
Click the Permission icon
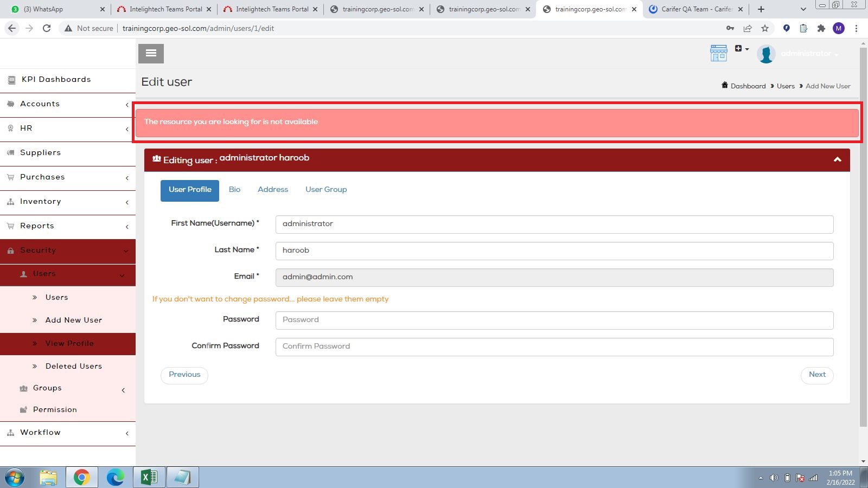click(23, 410)
